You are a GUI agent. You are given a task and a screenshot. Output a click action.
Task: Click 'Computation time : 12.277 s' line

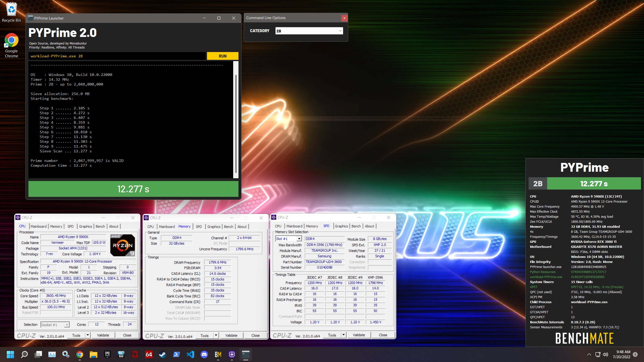(61, 165)
